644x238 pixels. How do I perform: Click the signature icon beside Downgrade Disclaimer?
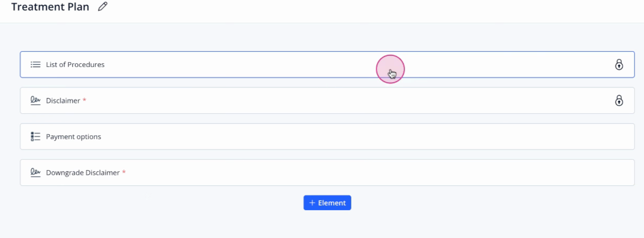pos(35,172)
